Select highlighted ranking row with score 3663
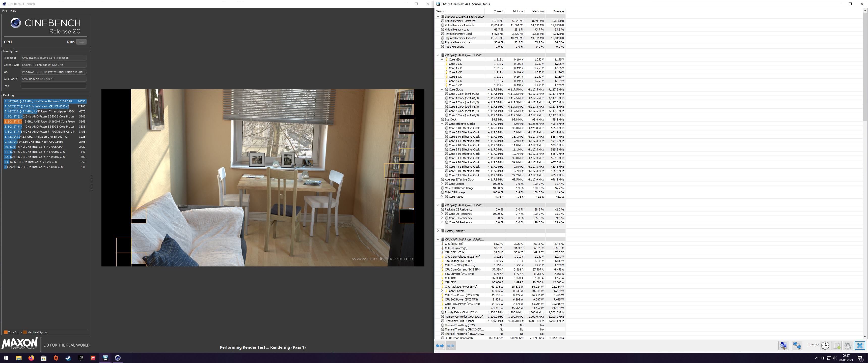The image size is (868, 363). [45, 121]
